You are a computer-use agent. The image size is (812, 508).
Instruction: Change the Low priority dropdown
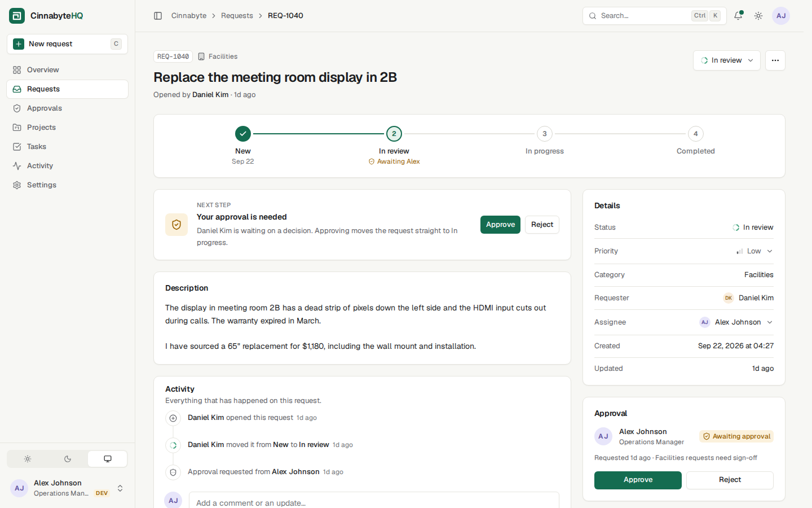click(x=754, y=251)
